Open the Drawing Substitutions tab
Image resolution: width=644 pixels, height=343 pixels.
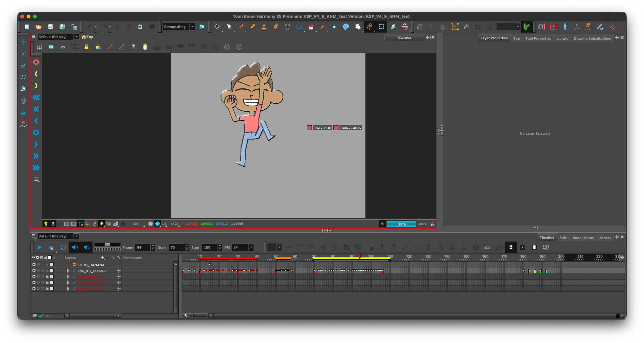point(592,38)
